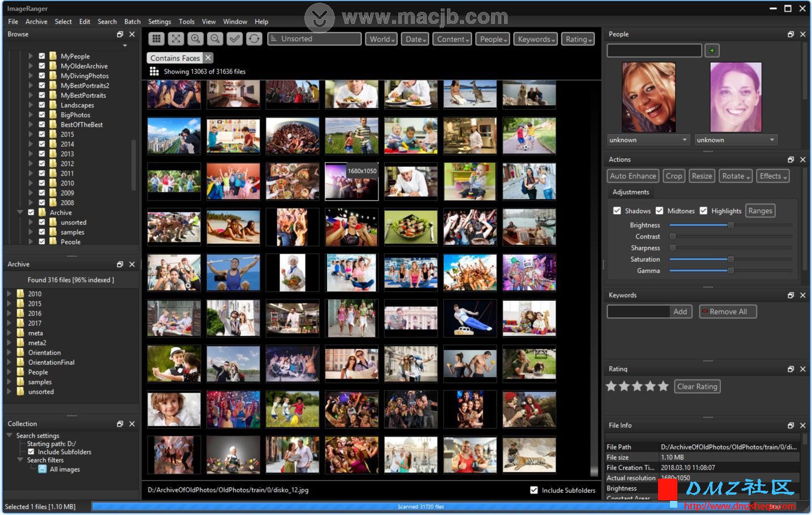
Task: Disable the Highlights adjustment checkbox
Action: (703, 210)
